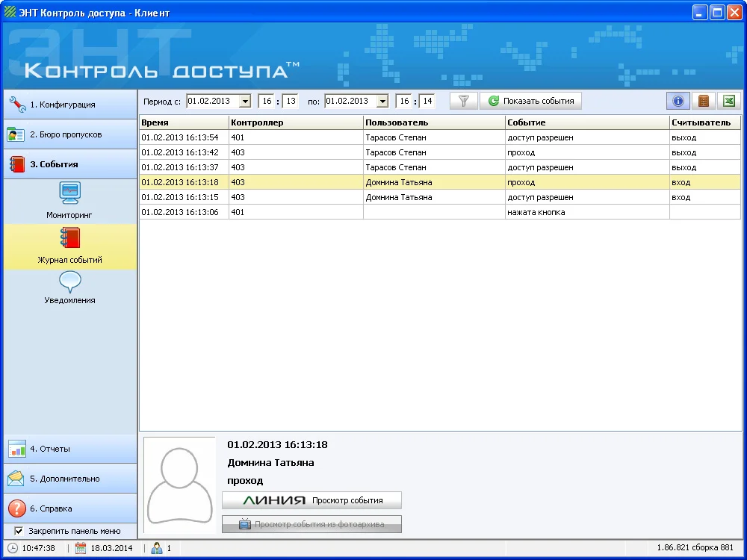This screenshot has height=560, width=747.
Task: Toggle the blue info panel button
Action: click(678, 101)
